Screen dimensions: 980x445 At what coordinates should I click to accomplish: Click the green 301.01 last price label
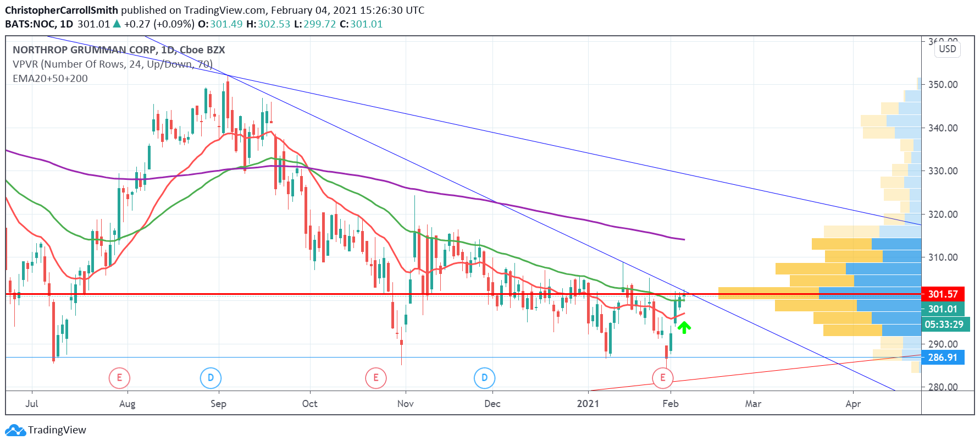943,309
